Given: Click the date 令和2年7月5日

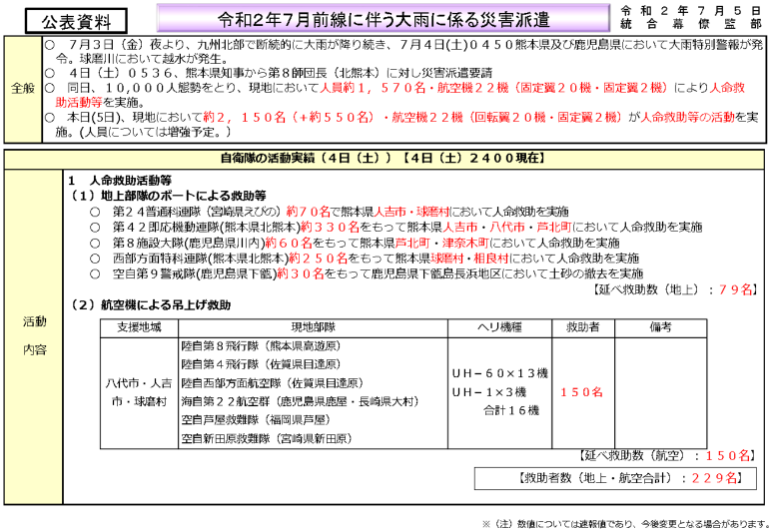Looking at the screenshot, I should click(690, 11).
